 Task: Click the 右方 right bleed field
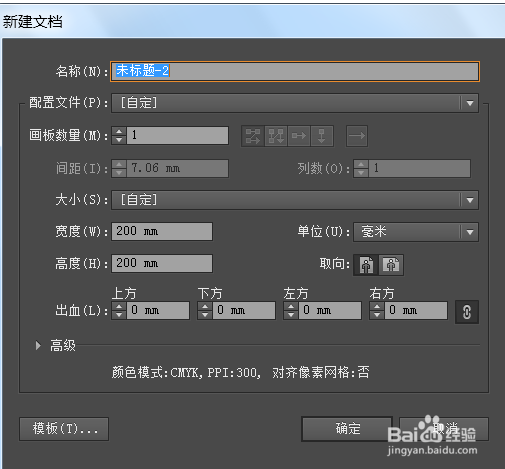coord(416,311)
